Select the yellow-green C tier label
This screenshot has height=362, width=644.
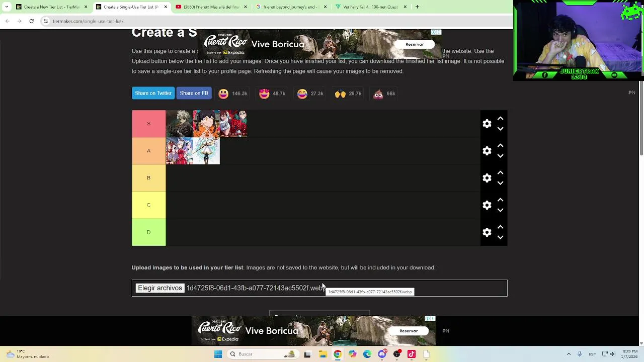[148, 205]
